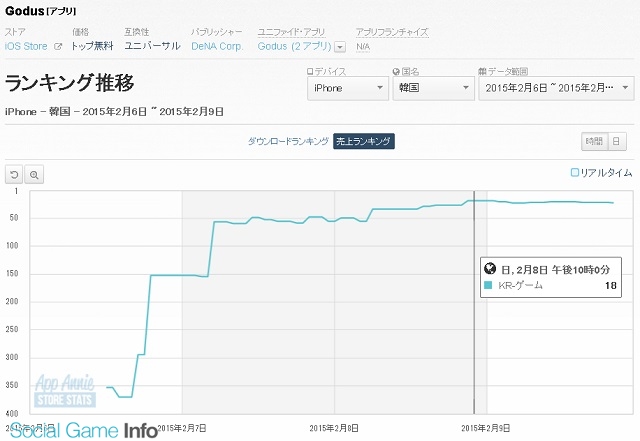Open the iOS Store link

(x=26, y=46)
